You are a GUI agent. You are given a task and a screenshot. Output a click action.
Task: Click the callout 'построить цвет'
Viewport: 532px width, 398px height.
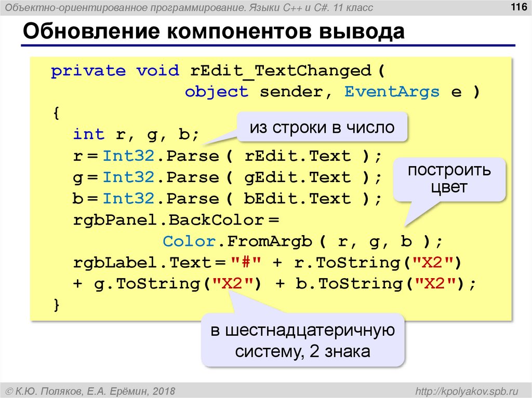[x=449, y=179]
